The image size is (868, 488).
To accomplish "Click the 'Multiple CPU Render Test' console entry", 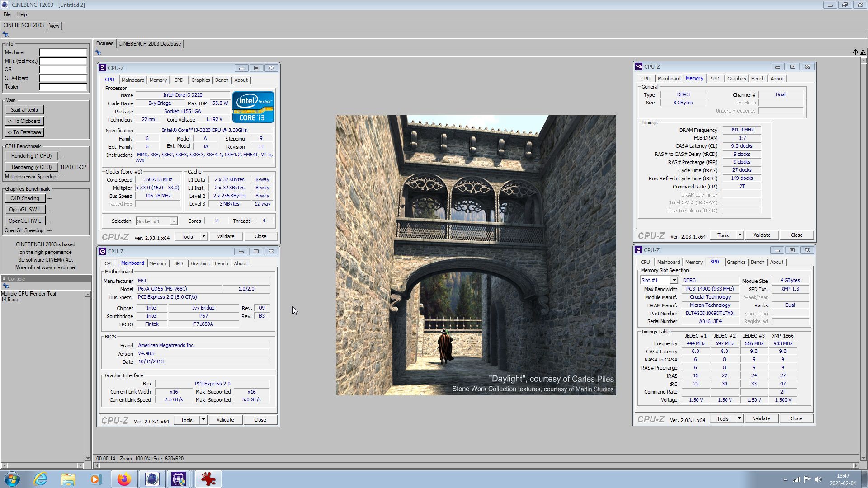I will pyautogui.click(x=28, y=294).
